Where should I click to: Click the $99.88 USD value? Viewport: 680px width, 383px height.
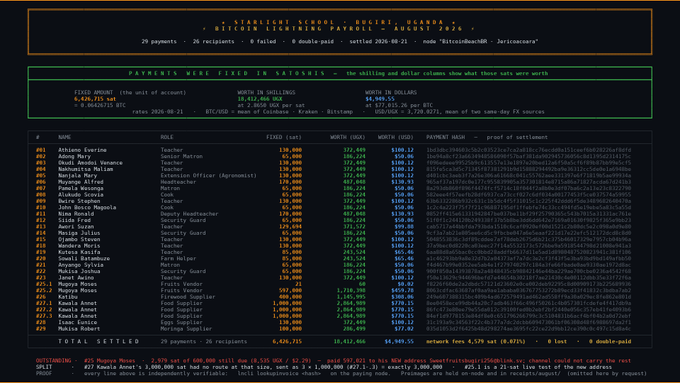pos(403,226)
